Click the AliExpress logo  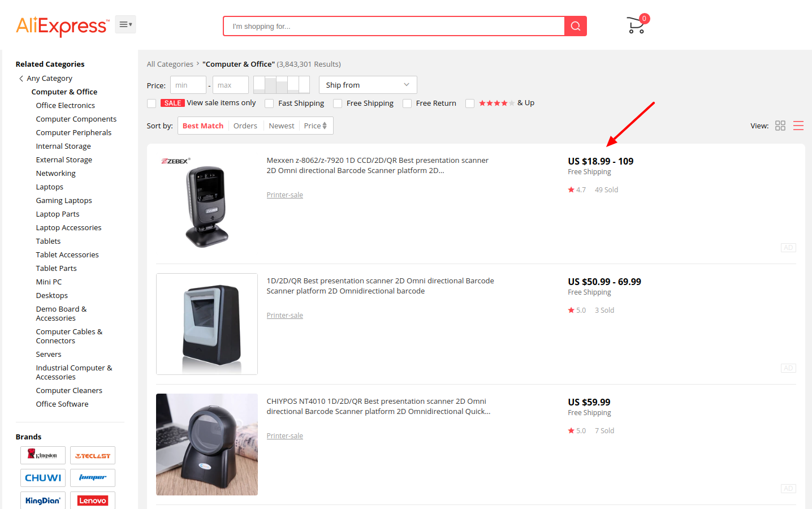62,26
